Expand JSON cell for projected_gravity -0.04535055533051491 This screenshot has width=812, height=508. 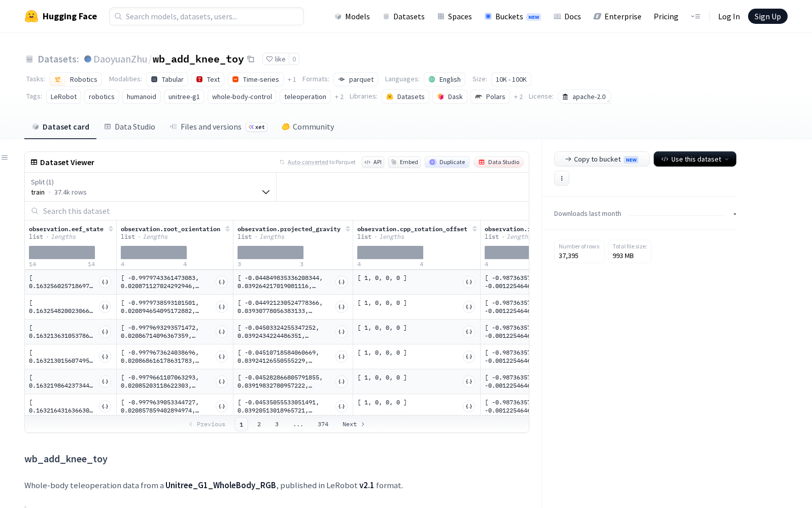coord(342,406)
